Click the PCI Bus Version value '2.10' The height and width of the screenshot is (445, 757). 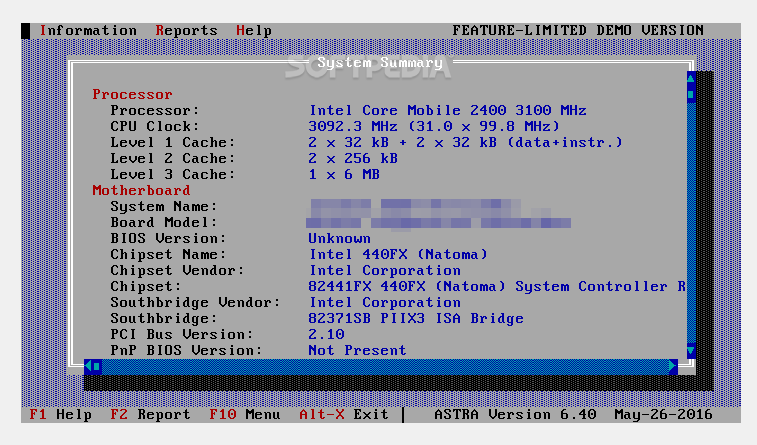pos(326,334)
